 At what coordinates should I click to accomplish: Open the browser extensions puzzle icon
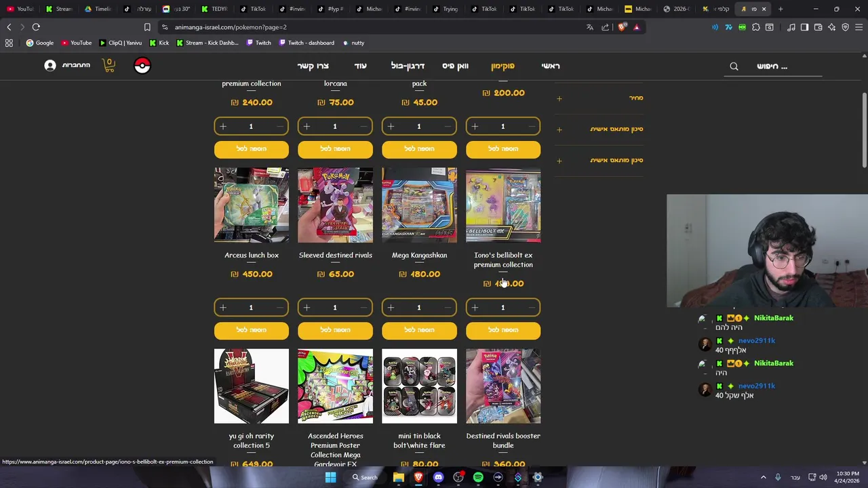tap(756, 27)
